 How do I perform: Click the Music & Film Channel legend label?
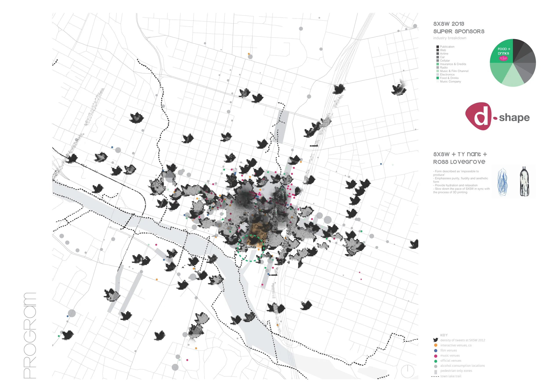pyautogui.click(x=454, y=71)
